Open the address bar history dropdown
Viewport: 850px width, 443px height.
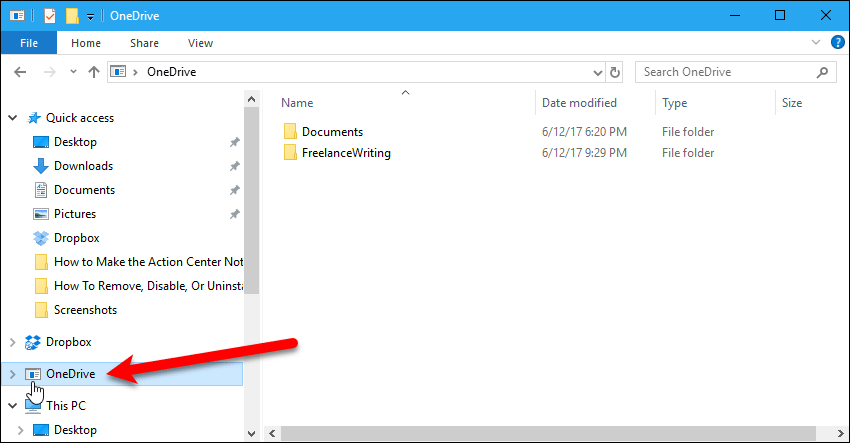pyautogui.click(x=597, y=73)
